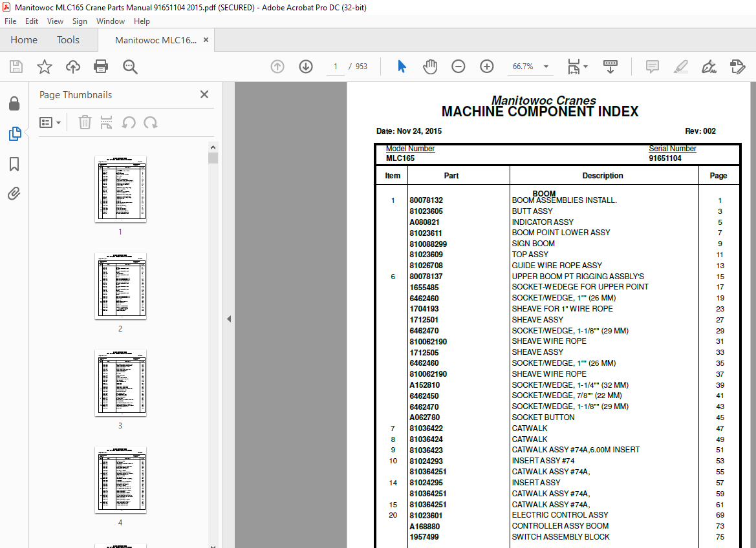Select the arrow Selection tool

pos(402,67)
